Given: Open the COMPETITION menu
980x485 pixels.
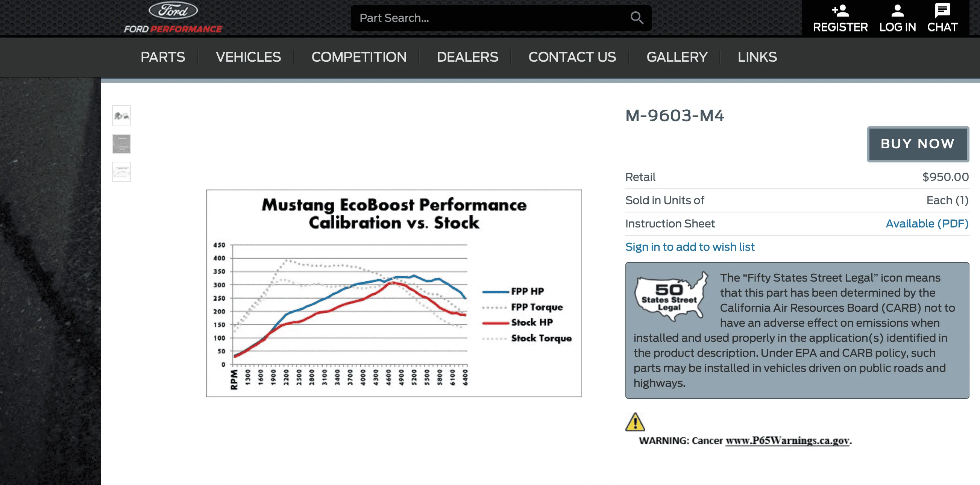Looking at the screenshot, I should click(359, 57).
